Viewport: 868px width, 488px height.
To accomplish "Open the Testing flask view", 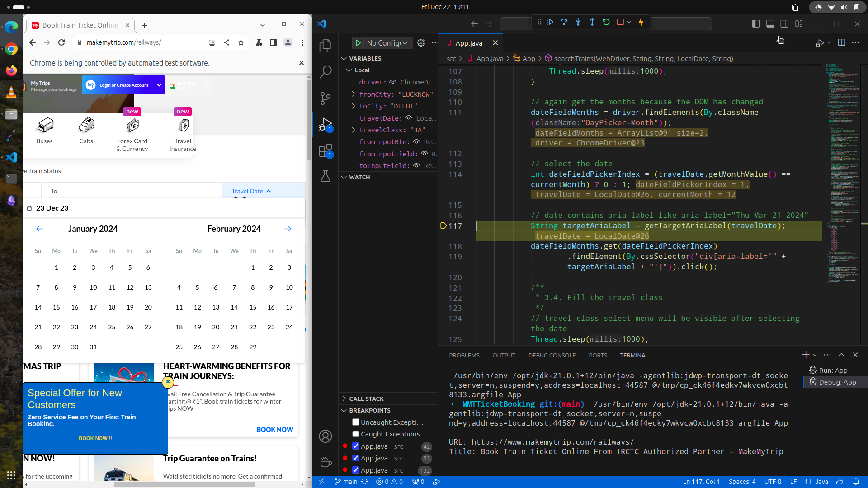I will tap(325, 176).
